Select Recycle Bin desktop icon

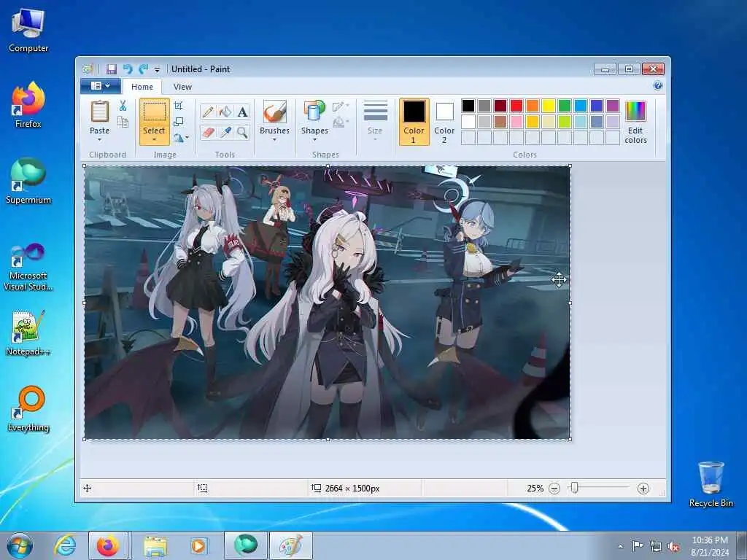[x=711, y=484]
